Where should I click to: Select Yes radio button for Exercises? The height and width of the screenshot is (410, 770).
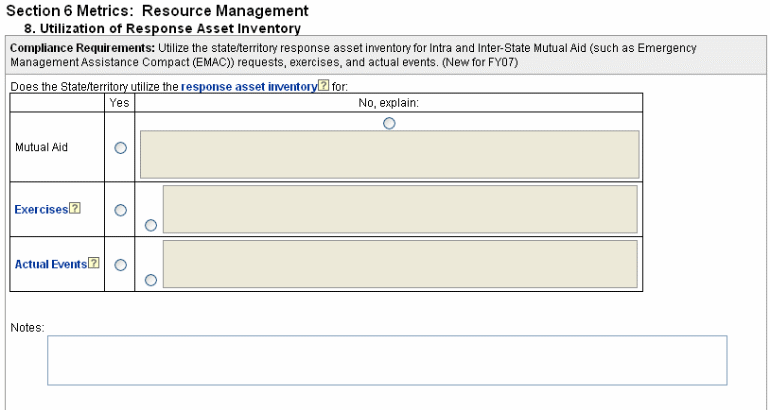(121, 210)
